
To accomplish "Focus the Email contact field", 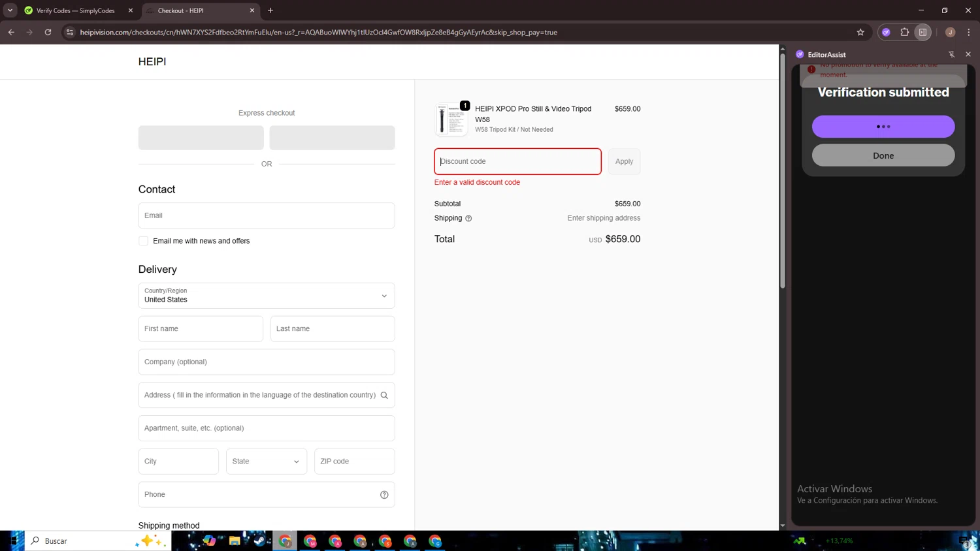I will point(267,215).
